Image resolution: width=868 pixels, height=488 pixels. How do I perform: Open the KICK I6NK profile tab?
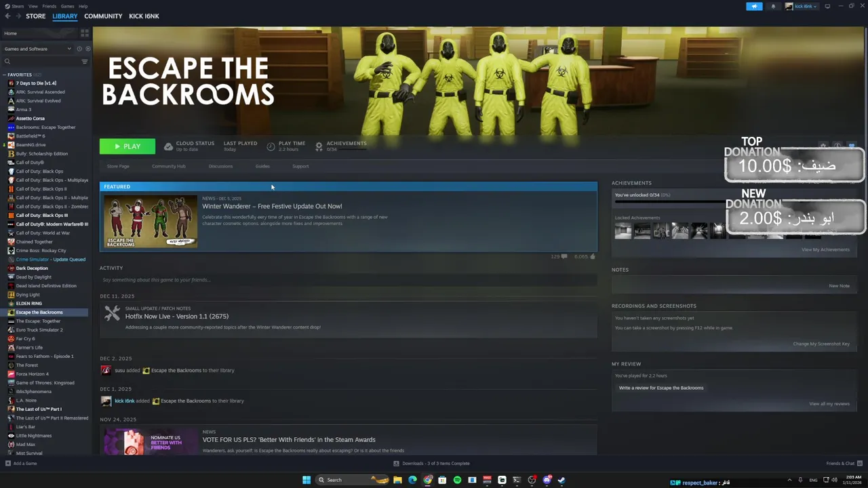144,16
